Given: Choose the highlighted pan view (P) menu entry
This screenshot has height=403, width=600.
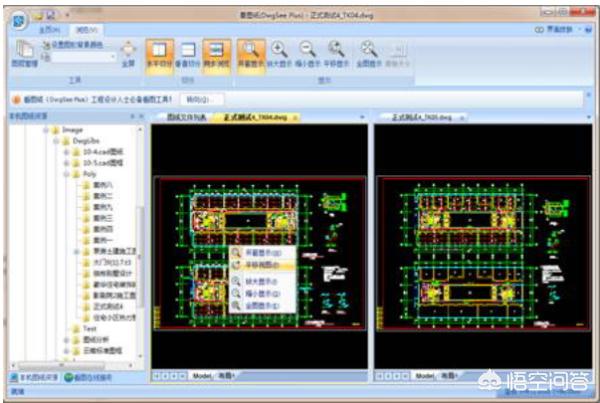Looking at the screenshot, I should pos(263,265).
